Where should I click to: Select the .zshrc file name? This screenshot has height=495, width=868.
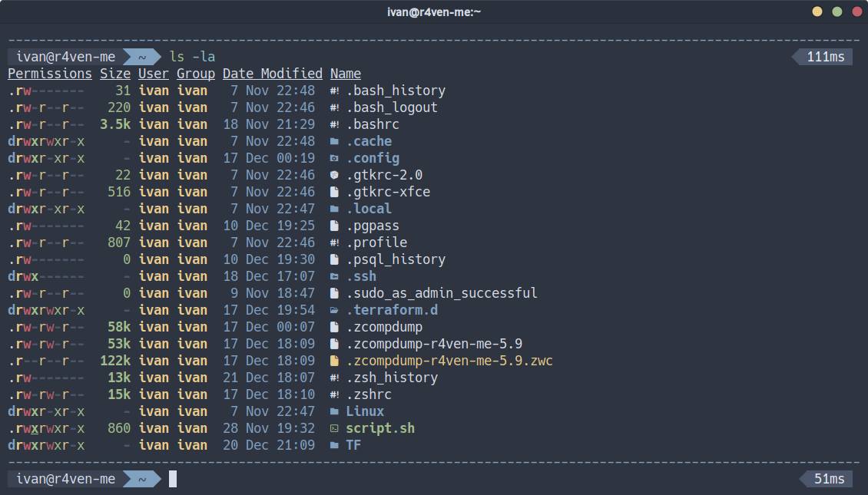tap(369, 394)
